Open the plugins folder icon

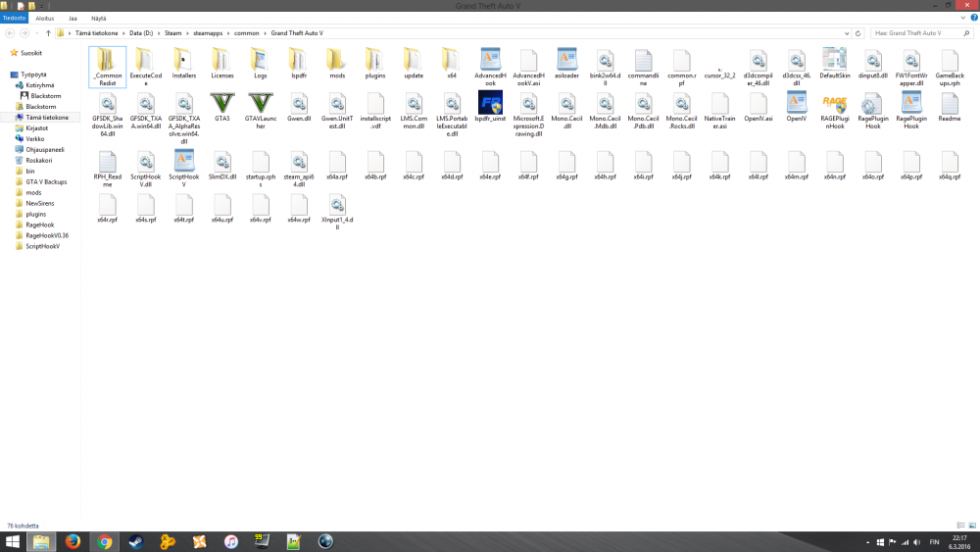coord(375,60)
